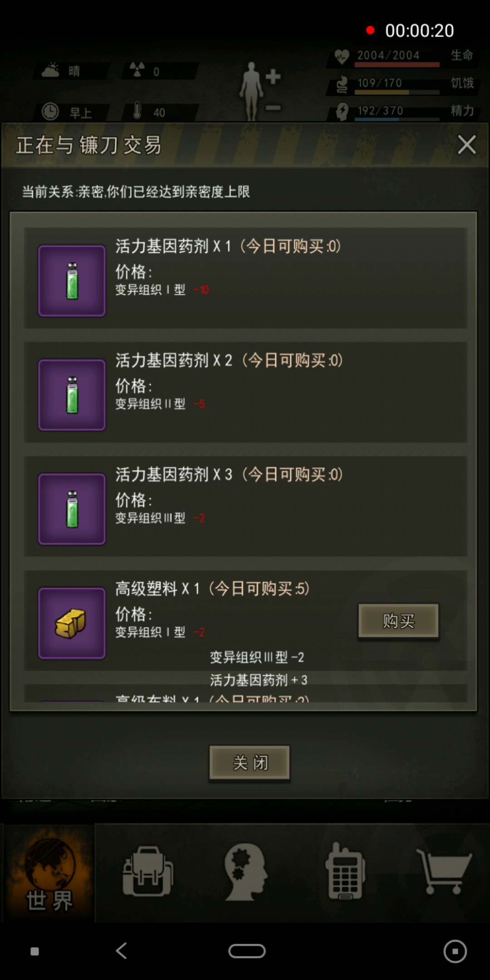
Task: Click the 购买 button for 高级塑料
Action: [x=398, y=621]
